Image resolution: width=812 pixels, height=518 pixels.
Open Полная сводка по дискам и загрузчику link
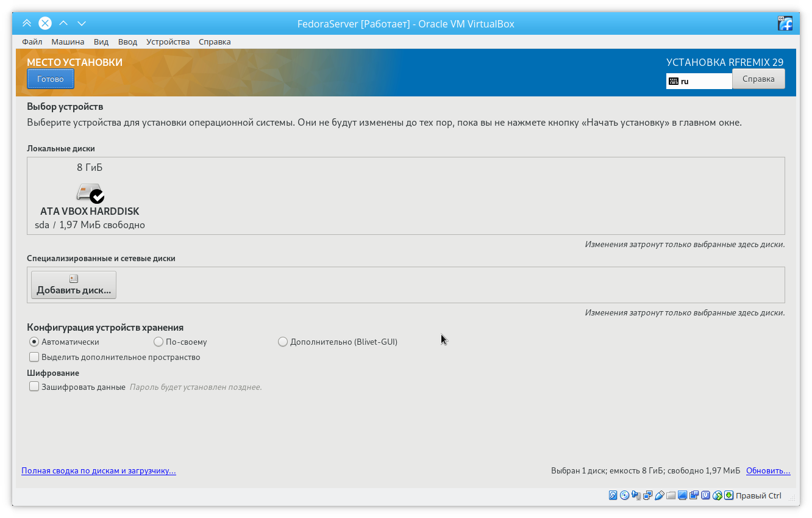point(99,471)
